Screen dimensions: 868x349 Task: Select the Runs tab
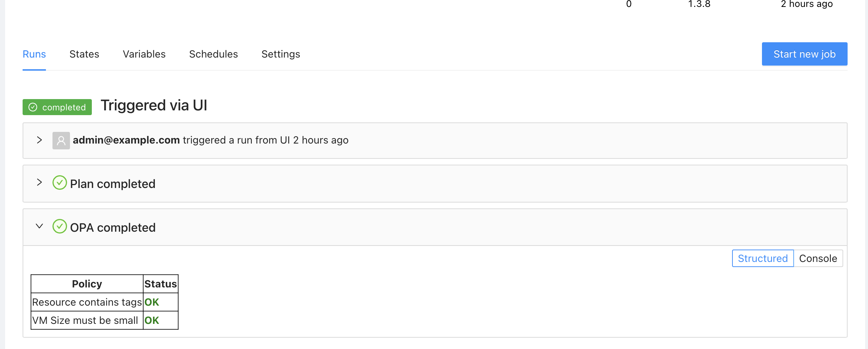(x=34, y=54)
